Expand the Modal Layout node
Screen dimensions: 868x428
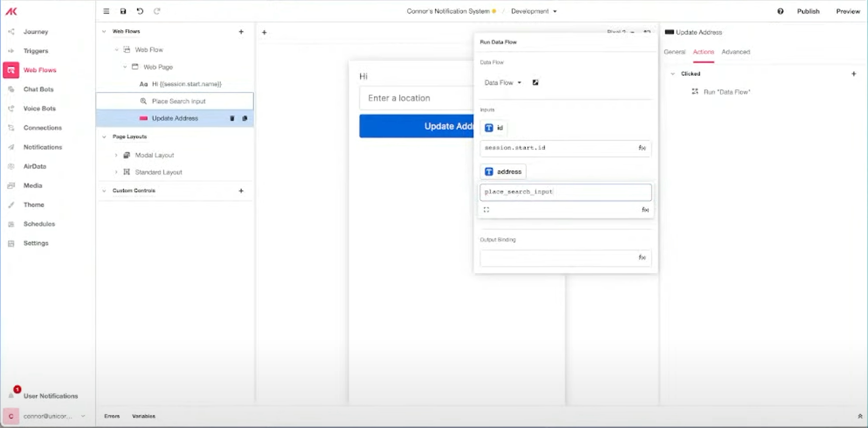coord(116,155)
